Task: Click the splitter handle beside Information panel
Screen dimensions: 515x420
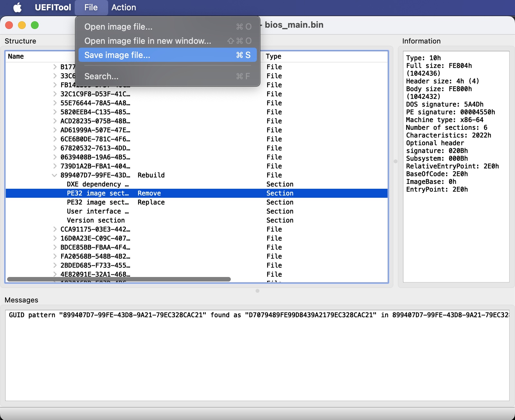Action: 396,161
